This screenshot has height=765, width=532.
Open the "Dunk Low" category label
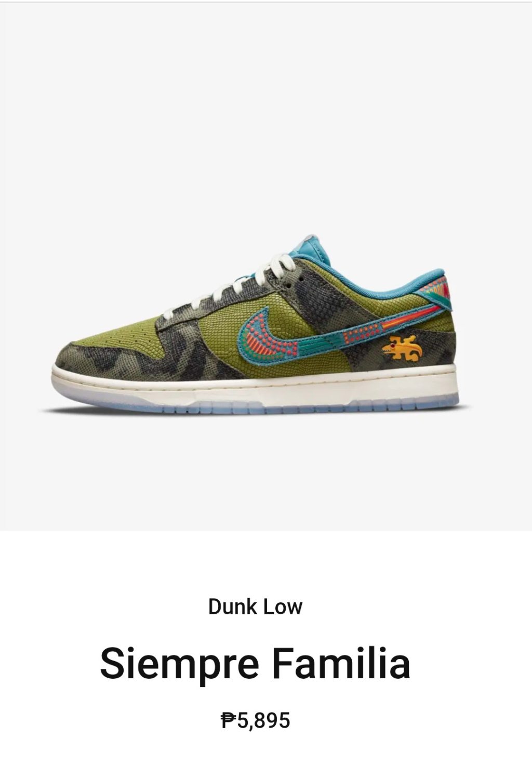[255, 606]
